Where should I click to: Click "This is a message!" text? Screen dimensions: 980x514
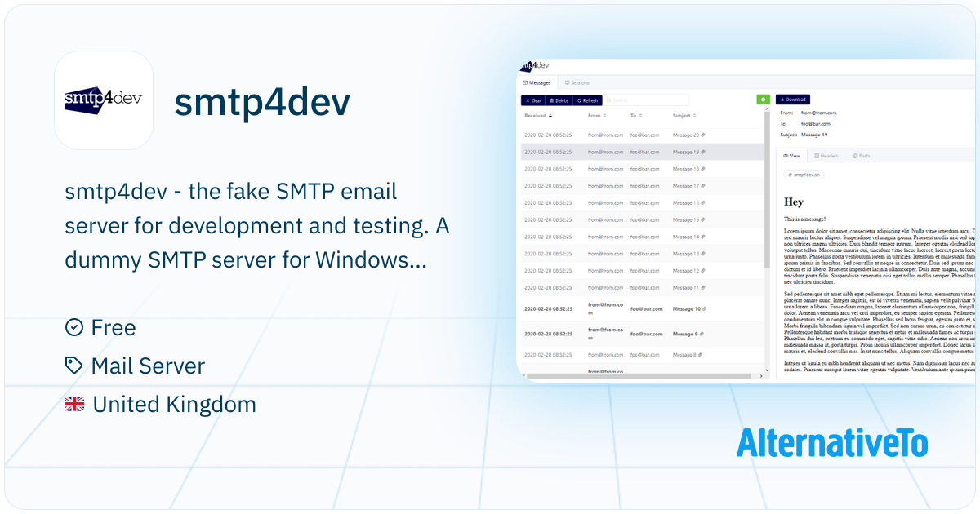[x=805, y=219]
